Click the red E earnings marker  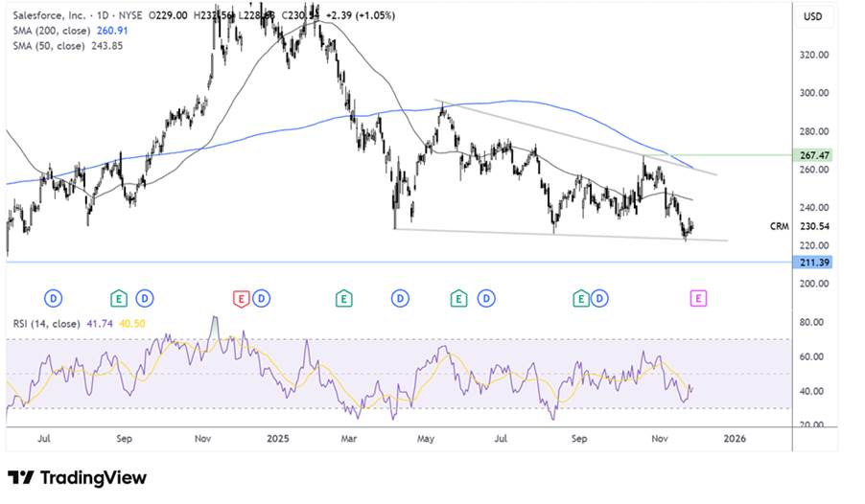pyautogui.click(x=240, y=299)
